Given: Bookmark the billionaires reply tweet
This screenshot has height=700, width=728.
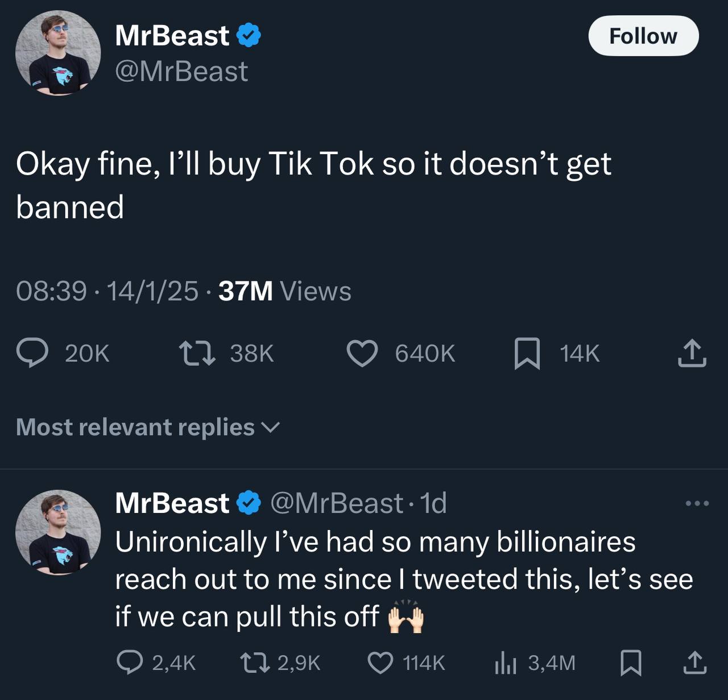Looking at the screenshot, I should click(x=630, y=662).
